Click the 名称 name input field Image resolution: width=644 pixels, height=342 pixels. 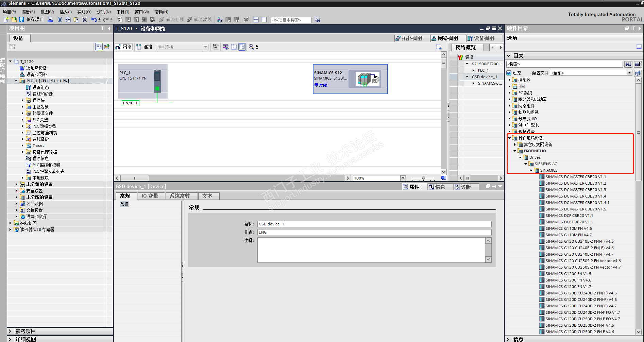coord(374,224)
